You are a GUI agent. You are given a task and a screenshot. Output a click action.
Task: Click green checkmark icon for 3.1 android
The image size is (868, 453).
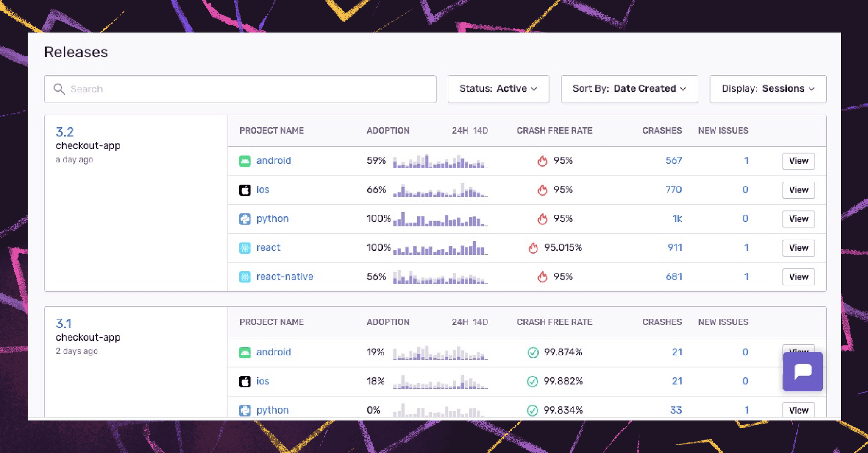click(x=533, y=352)
